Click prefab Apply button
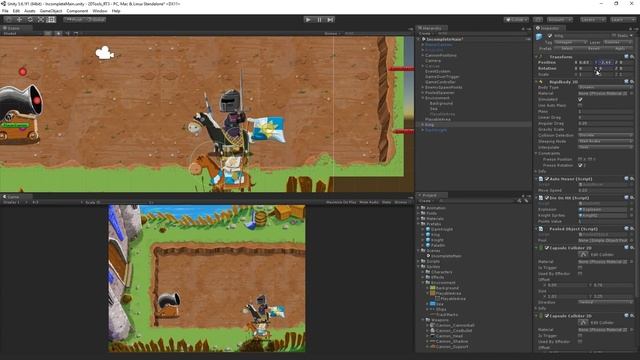640x360 pixels. tap(620, 48)
